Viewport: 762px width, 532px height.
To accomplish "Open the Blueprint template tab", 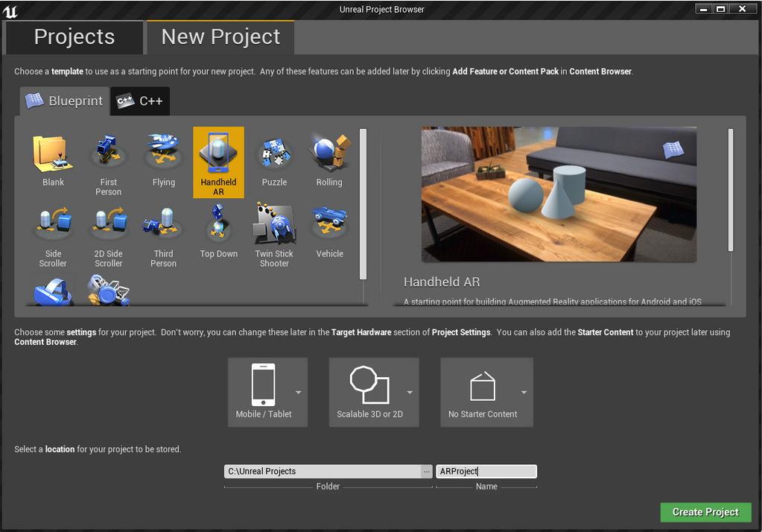I will coord(65,101).
